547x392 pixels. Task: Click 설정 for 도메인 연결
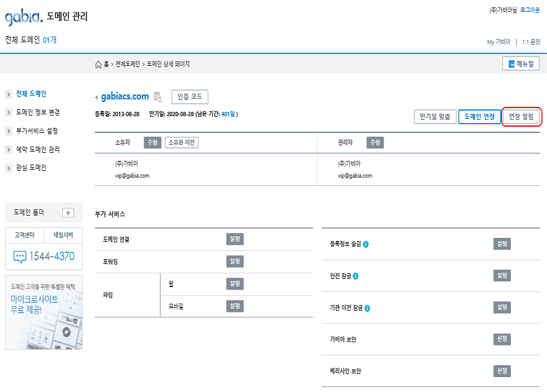(235, 239)
